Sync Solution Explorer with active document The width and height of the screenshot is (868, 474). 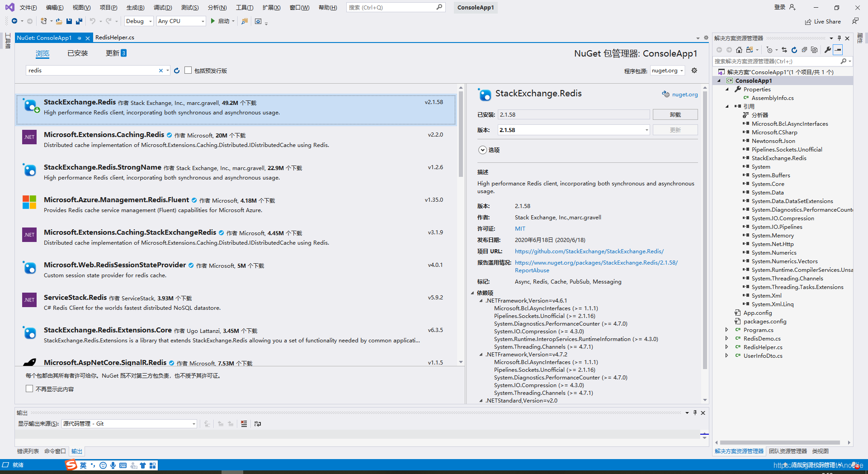(785, 50)
